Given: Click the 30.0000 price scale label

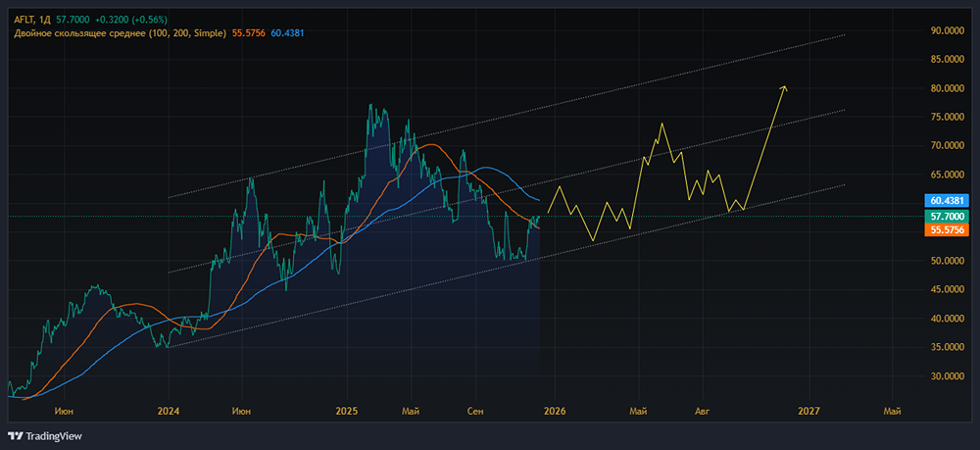Looking at the screenshot, I should pyautogui.click(x=947, y=375).
